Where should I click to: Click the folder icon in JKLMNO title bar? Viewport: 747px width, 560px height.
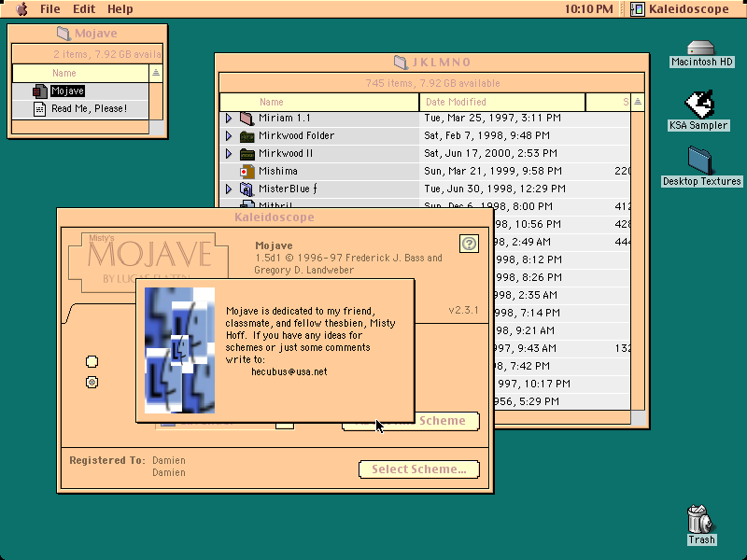[x=401, y=62]
